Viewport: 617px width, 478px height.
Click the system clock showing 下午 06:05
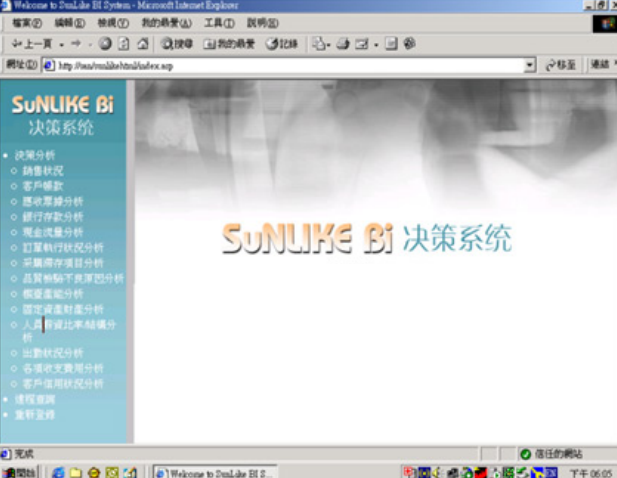(x=591, y=473)
